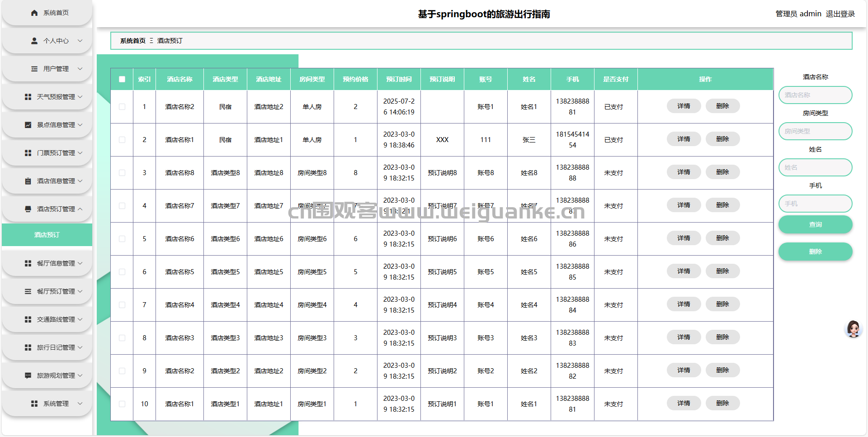Expand the 系统管理 chevron
This screenshot has height=437, width=868.
point(80,404)
